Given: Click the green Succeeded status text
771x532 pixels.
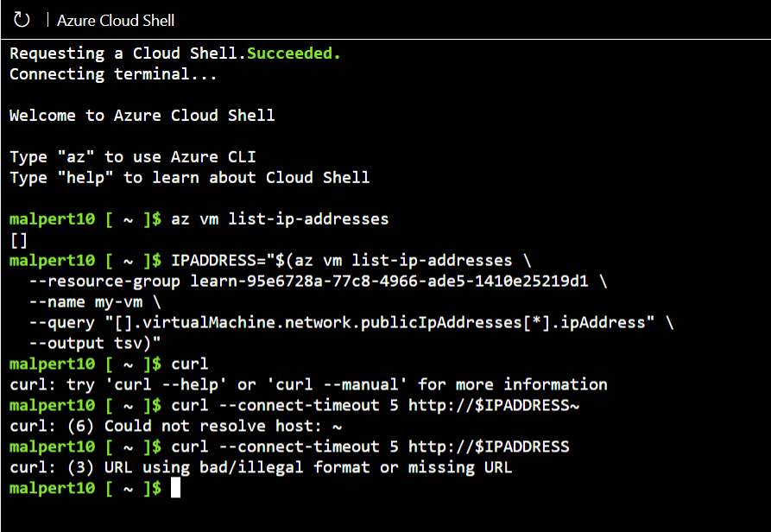Looking at the screenshot, I should click(x=293, y=53).
